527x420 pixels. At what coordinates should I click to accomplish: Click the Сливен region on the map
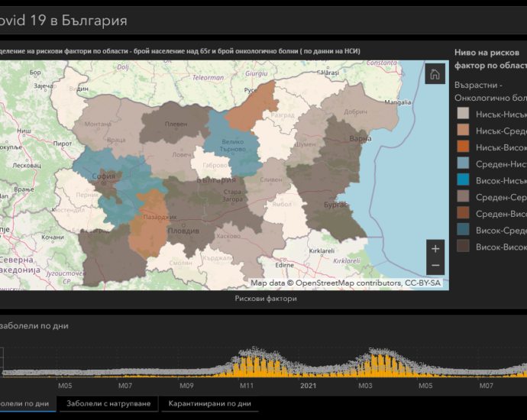269,183
